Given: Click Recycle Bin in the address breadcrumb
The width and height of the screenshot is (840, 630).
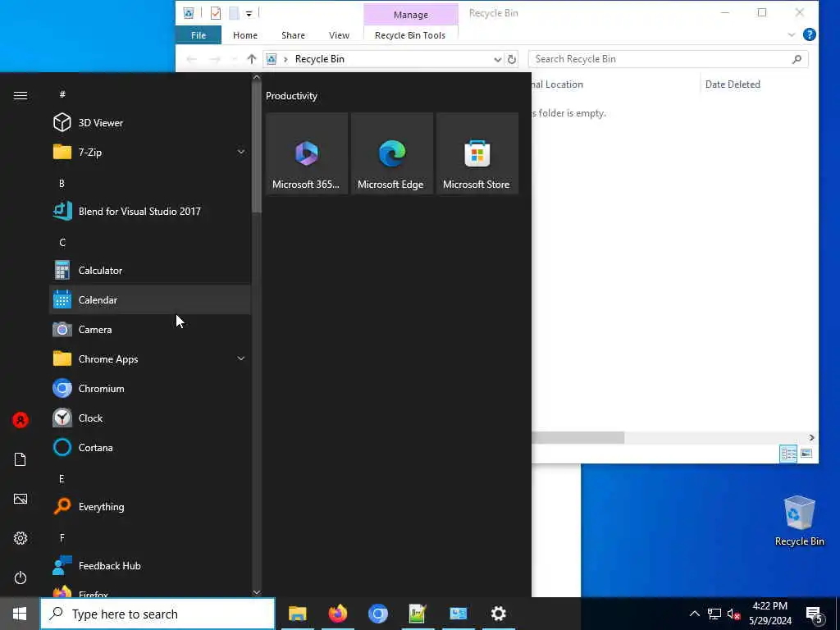Looking at the screenshot, I should [320, 59].
